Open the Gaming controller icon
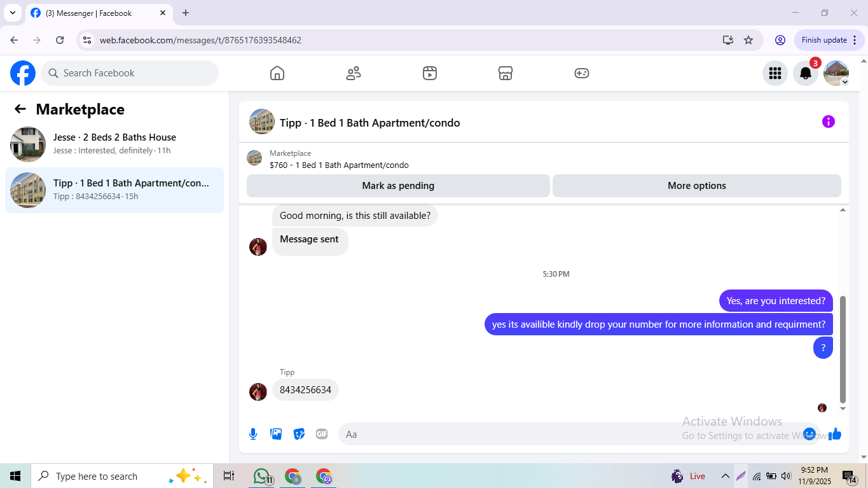Viewport: 868px width, 488px height. (x=582, y=73)
